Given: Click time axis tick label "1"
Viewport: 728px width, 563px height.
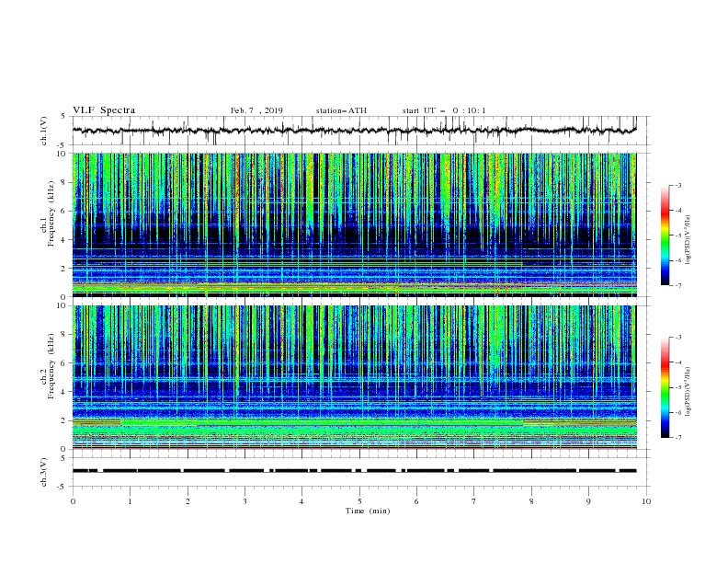Looking at the screenshot, I should (x=131, y=501).
